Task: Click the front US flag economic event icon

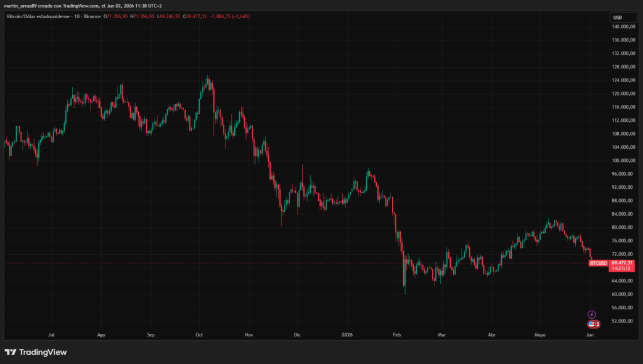Action: (x=592, y=324)
